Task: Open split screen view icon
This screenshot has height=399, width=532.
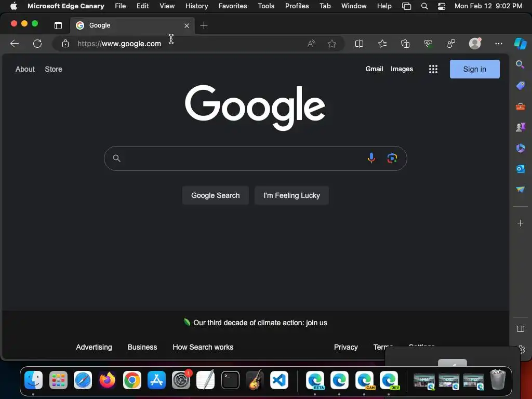Action: tap(359, 44)
